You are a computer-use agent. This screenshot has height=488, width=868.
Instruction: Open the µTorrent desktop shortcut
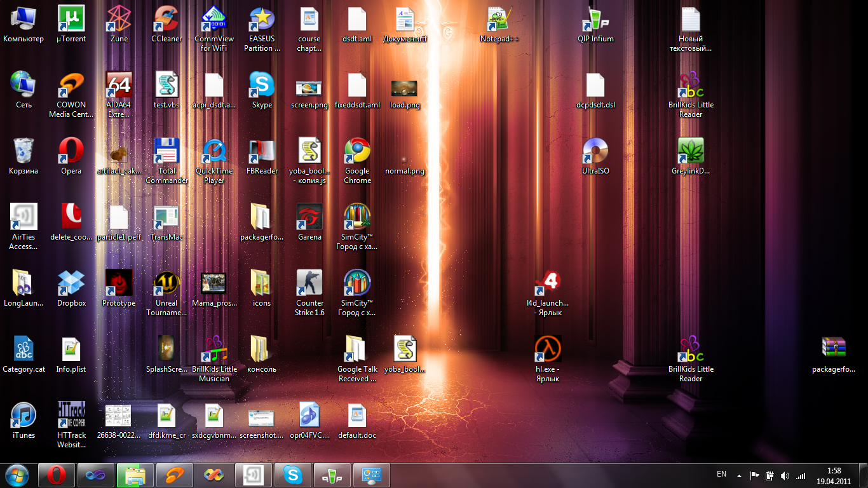(x=71, y=19)
